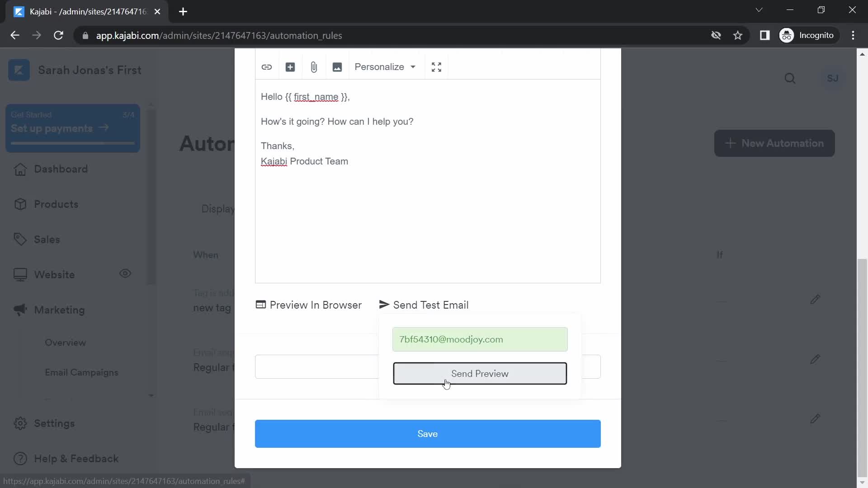The height and width of the screenshot is (488, 868).
Task: Click the Website monitor icon
Action: click(20, 275)
